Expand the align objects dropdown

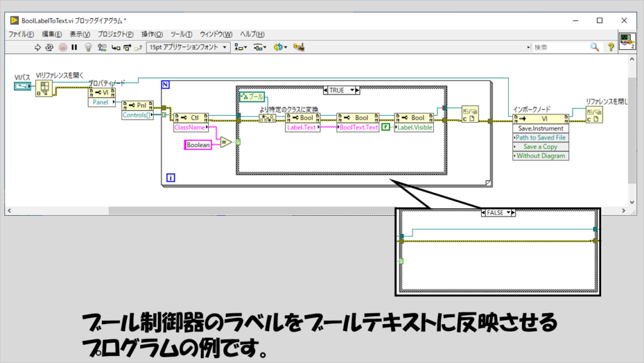pos(241,47)
